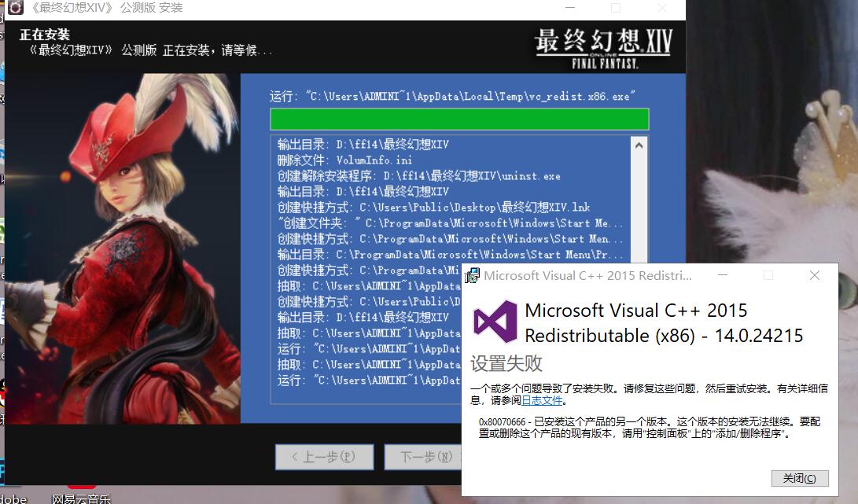Click the Visual C++ setup icon in dialog title bar
Viewport: 858px width, 504px height.
(474, 275)
